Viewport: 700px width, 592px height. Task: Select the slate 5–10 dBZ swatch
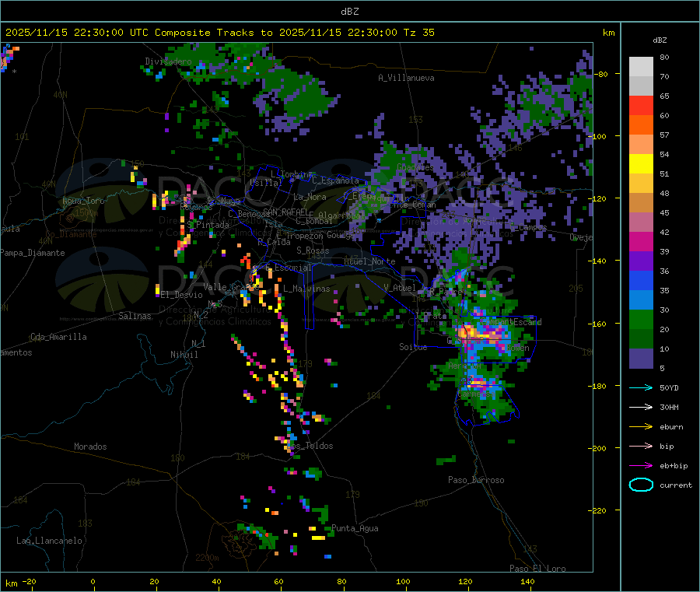point(641,359)
